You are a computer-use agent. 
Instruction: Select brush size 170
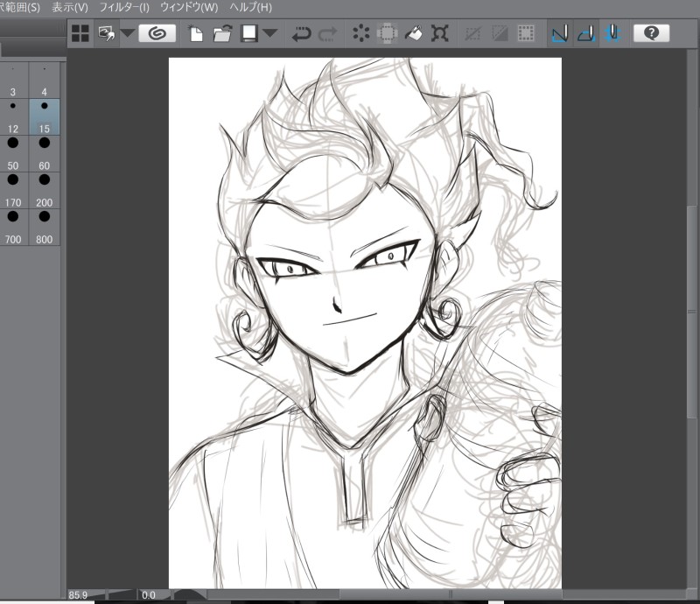click(13, 191)
